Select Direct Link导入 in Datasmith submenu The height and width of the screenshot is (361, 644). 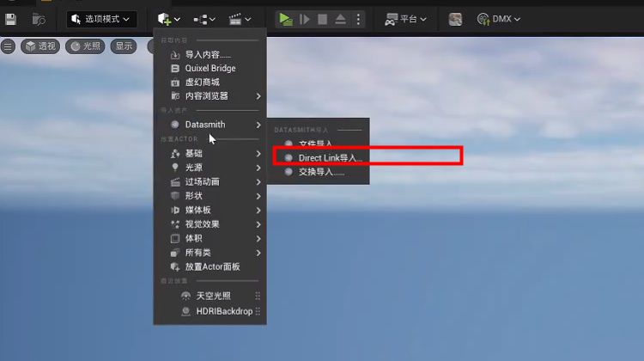pyautogui.click(x=329, y=158)
